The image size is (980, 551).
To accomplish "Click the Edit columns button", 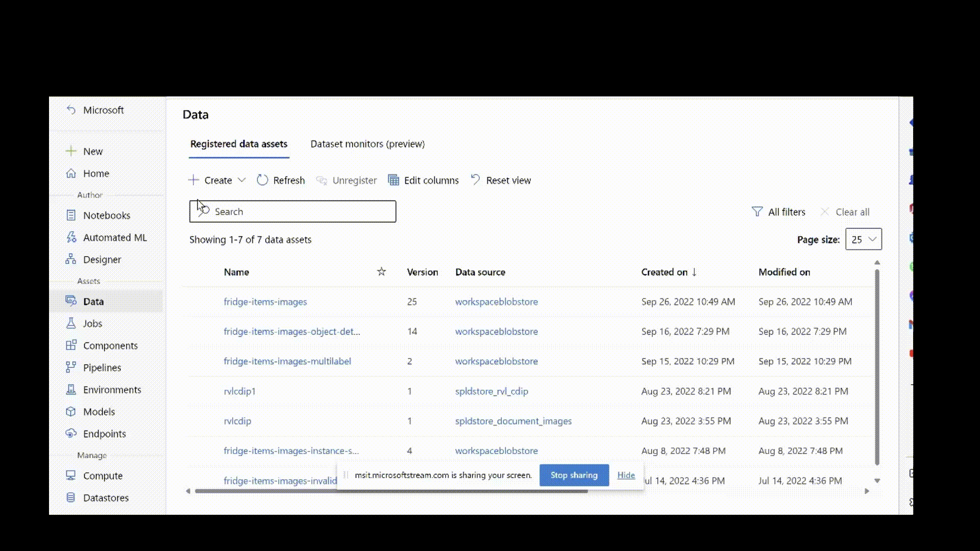I will pyautogui.click(x=422, y=180).
